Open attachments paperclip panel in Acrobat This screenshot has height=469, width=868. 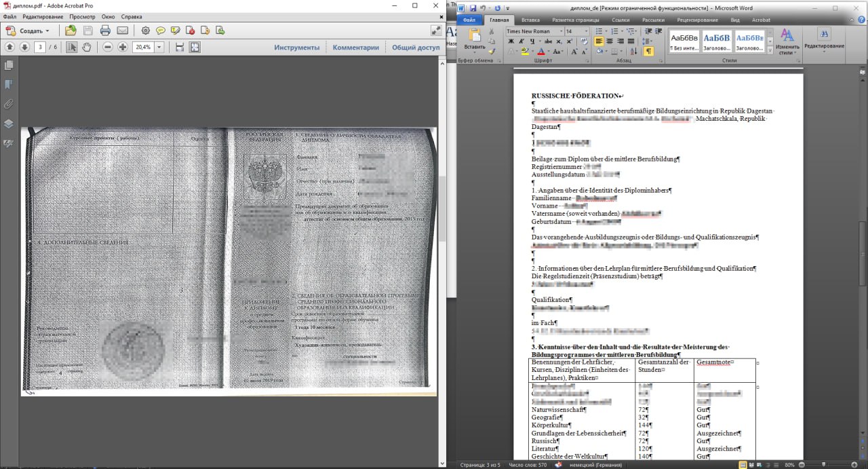click(x=9, y=105)
